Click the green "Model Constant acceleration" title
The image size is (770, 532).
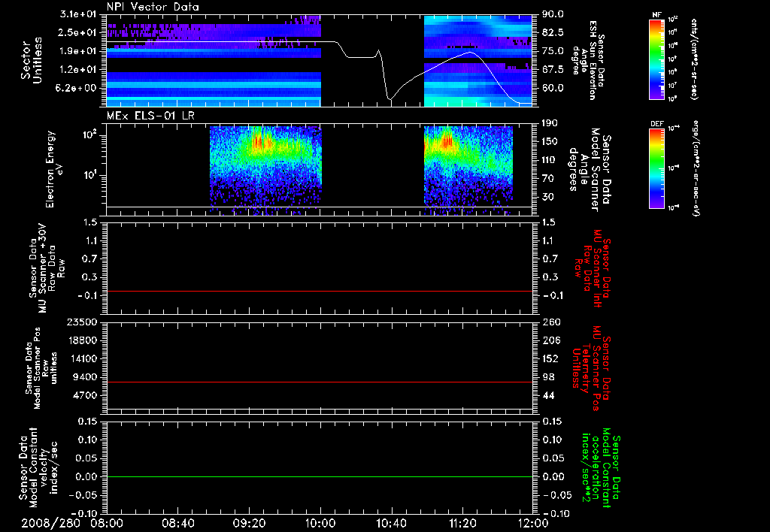600,467
